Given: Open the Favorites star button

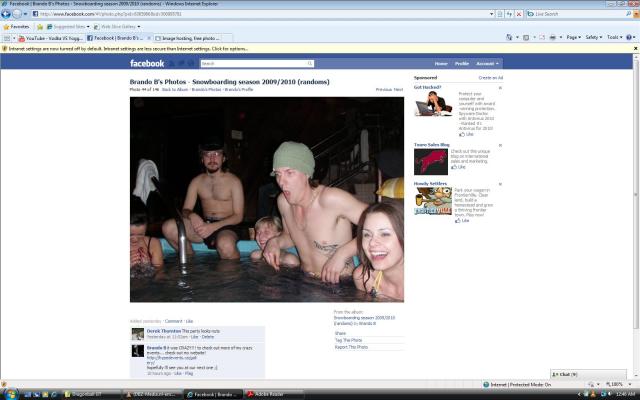Looking at the screenshot, I should coord(16,27).
